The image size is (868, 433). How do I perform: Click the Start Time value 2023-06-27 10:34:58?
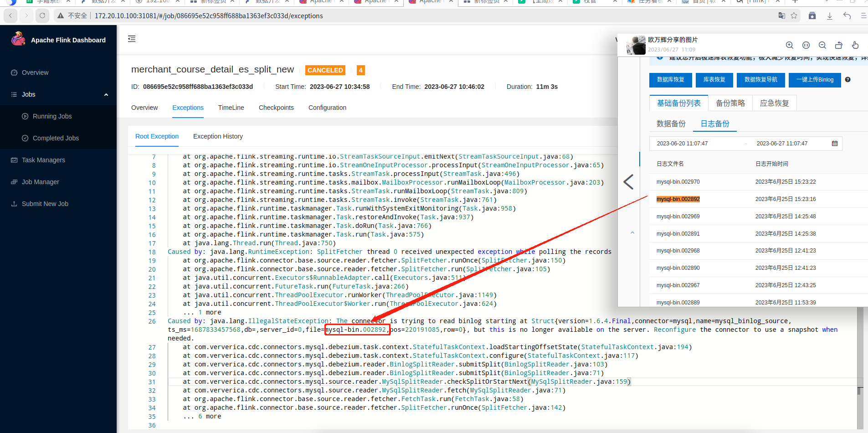tap(340, 87)
